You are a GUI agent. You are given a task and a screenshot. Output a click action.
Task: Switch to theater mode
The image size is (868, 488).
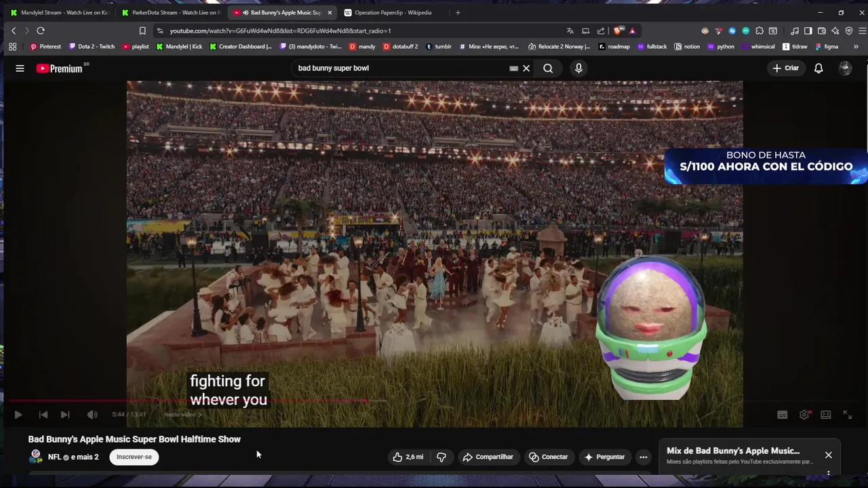826,415
